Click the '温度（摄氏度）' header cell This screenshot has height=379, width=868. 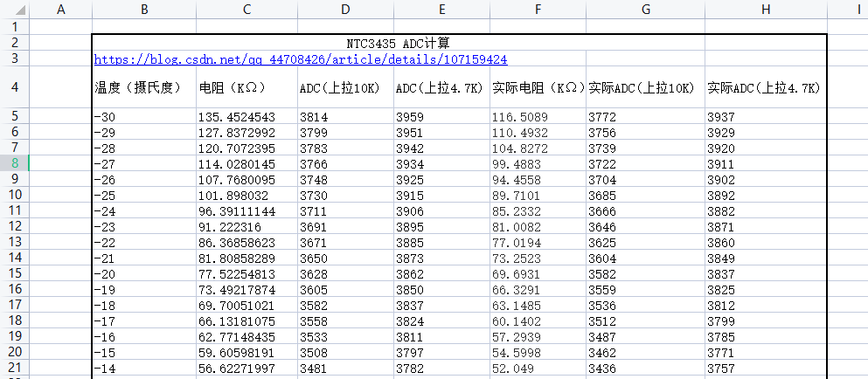[x=144, y=87]
